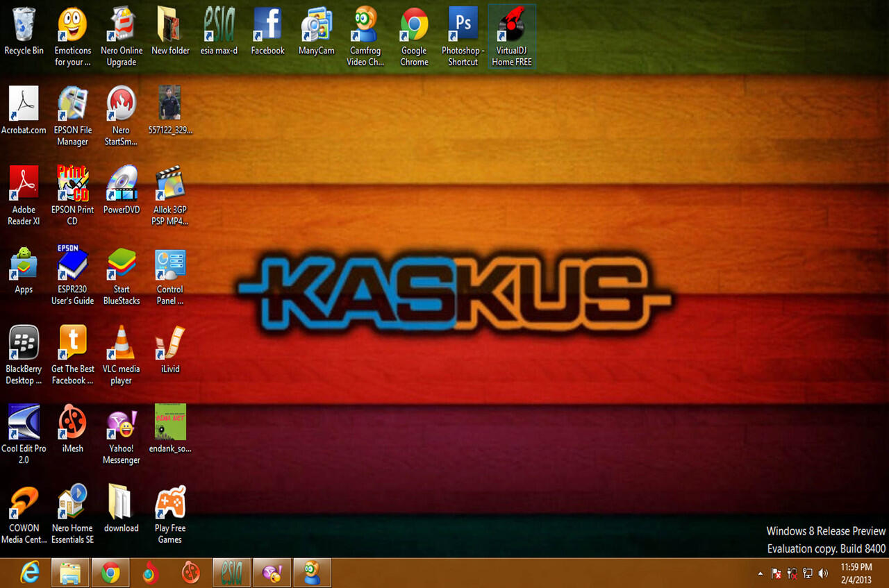Viewport: 889px width, 588px height.
Task: Click the COWON Media Center shortcut
Action: click(24, 514)
